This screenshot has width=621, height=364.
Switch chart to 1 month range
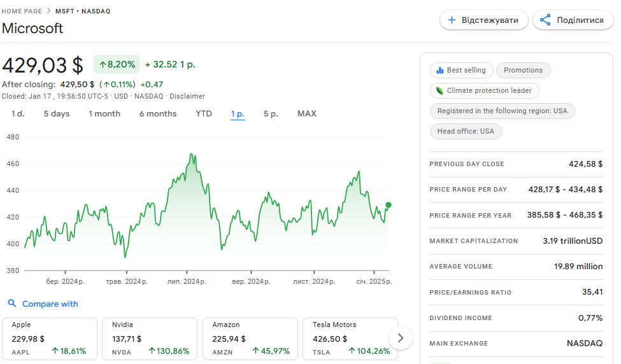[104, 114]
